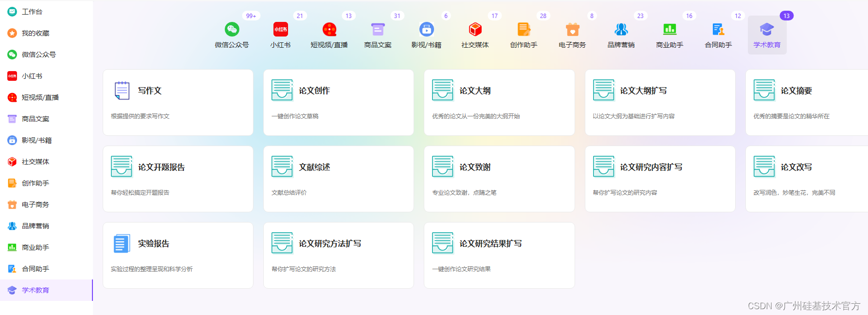The image size is (868, 315).
Task: Select the 电子商务 top category icon
Action: click(x=573, y=29)
